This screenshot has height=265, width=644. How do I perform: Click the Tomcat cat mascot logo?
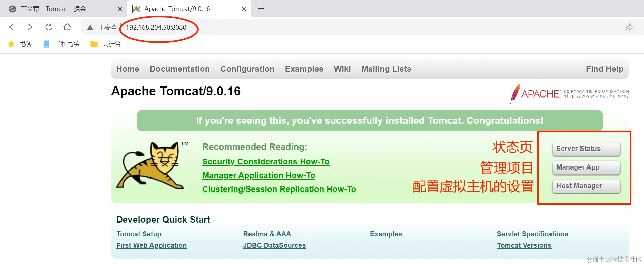click(152, 165)
